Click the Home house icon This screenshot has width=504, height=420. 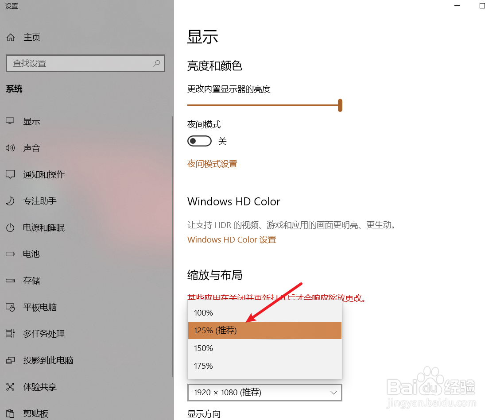pos(11,38)
